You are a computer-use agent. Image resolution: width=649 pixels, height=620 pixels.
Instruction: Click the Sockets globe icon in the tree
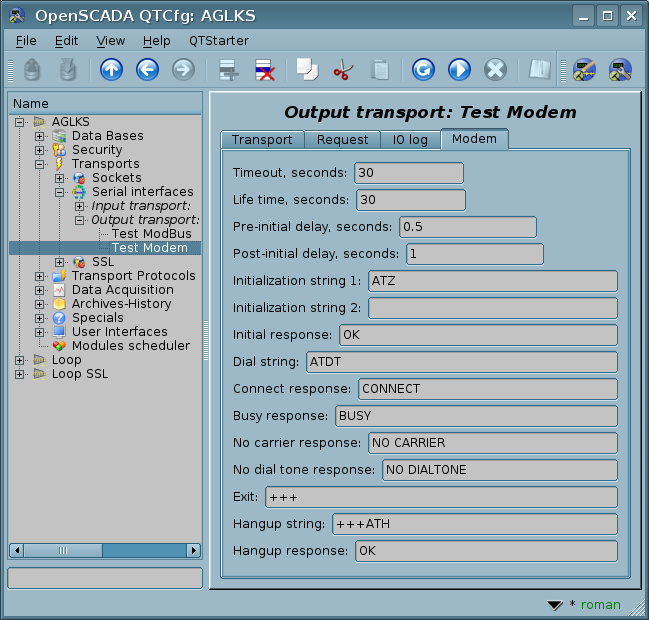point(79,178)
